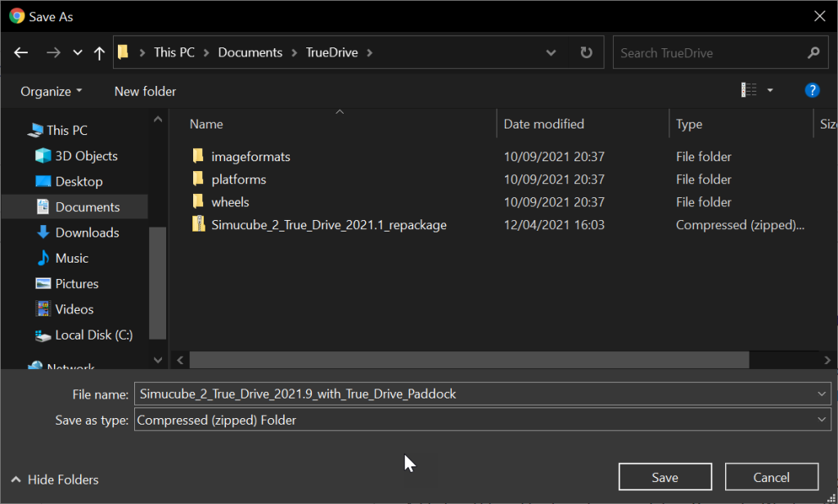Click the address bar folder icon

click(x=123, y=52)
